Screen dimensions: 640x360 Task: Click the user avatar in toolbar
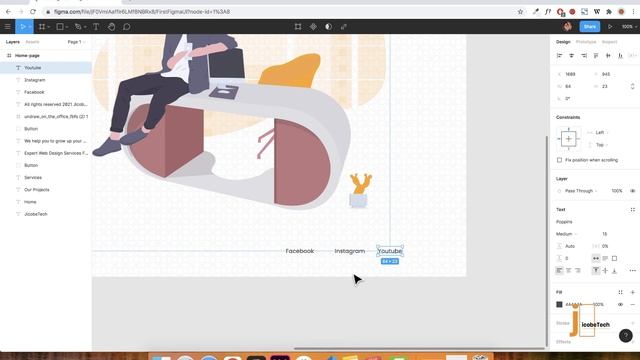point(567,27)
